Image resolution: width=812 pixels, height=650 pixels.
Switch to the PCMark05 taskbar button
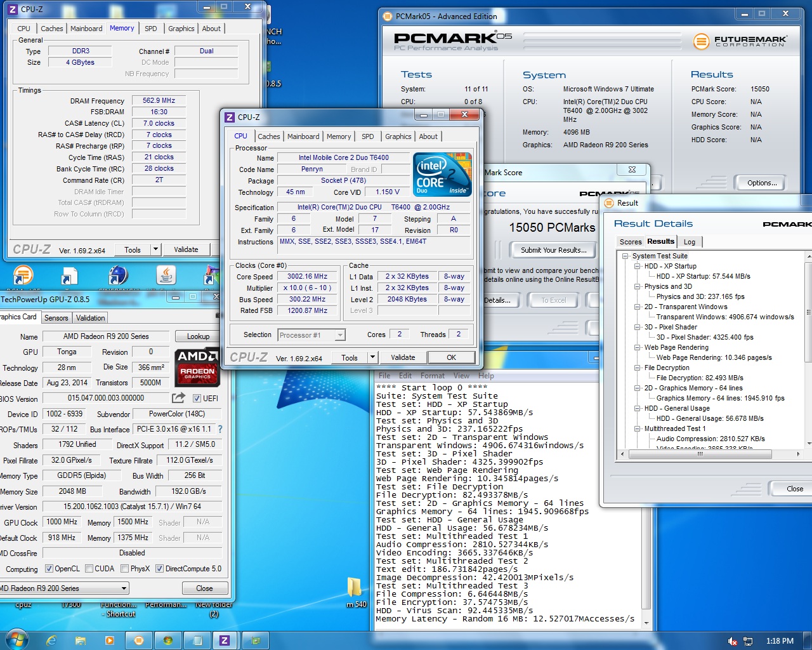click(139, 640)
